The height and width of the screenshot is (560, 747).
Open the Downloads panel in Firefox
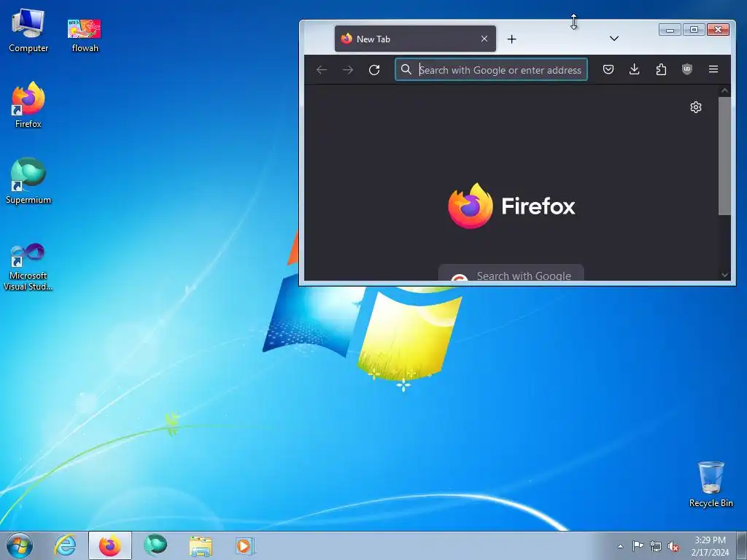[x=635, y=69]
